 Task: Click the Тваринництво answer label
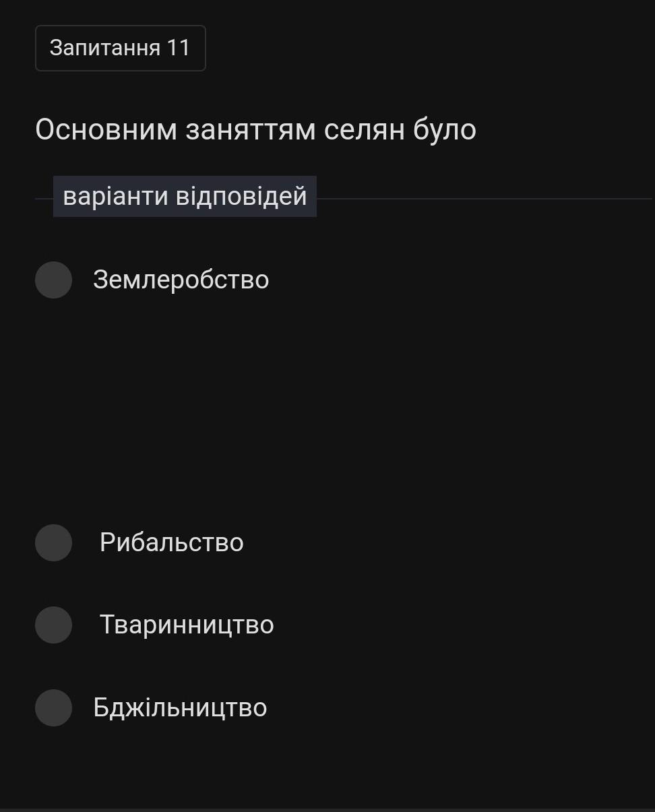(187, 625)
